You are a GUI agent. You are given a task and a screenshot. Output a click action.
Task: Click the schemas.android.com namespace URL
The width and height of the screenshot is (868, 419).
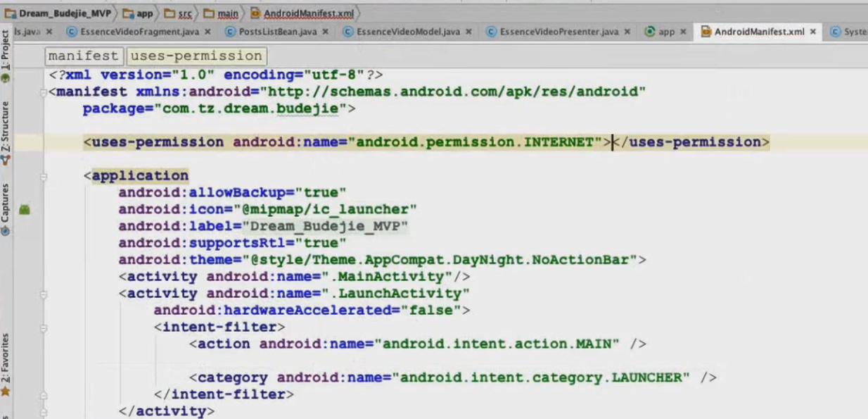(453, 92)
